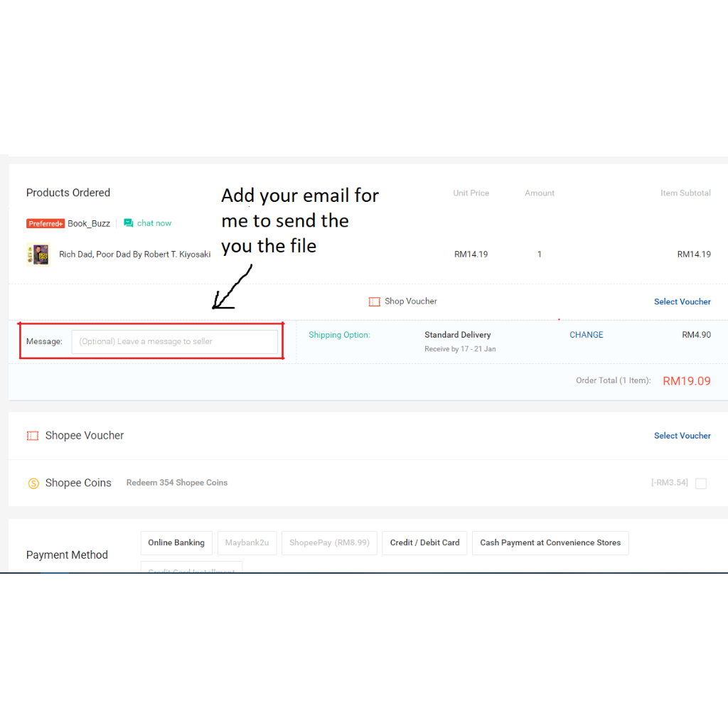The width and height of the screenshot is (728, 728).
Task: Choose Cash Payment at Convenience Stores
Action: coord(550,542)
